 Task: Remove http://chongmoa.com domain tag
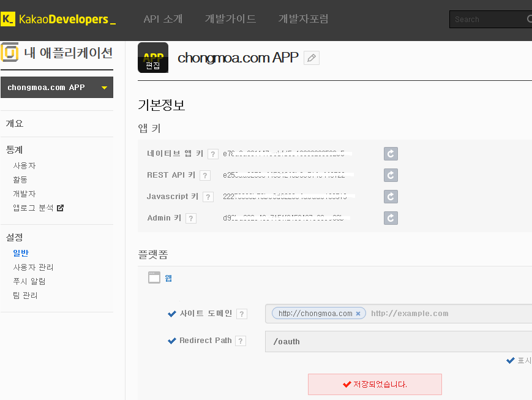[x=358, y=314]
